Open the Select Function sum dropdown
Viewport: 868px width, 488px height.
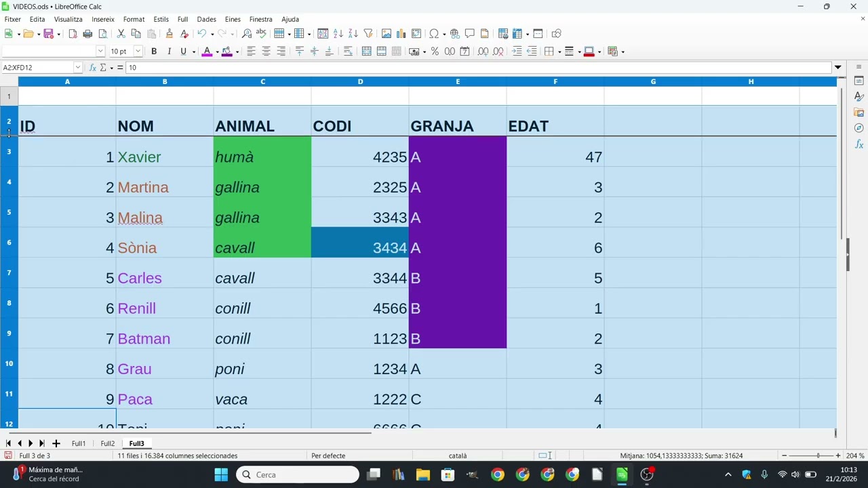click(111, 67)
